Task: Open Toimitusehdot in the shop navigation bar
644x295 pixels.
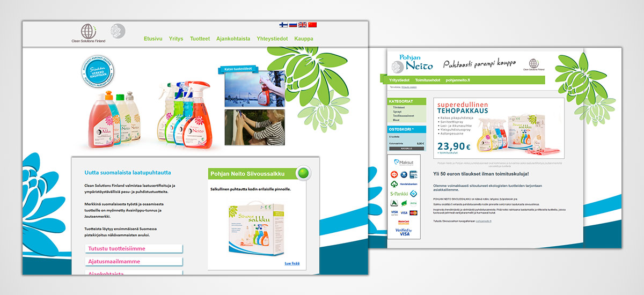Action: point(428,80)
